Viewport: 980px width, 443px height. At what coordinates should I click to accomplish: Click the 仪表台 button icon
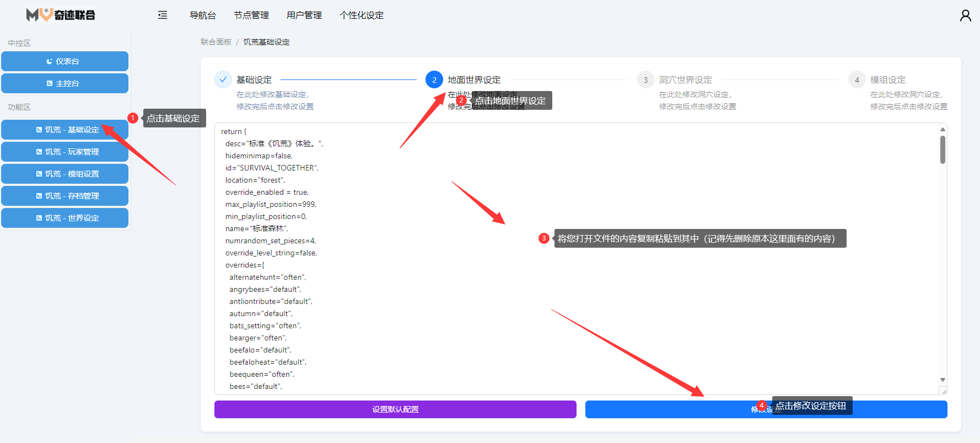[x=50, y=61]
